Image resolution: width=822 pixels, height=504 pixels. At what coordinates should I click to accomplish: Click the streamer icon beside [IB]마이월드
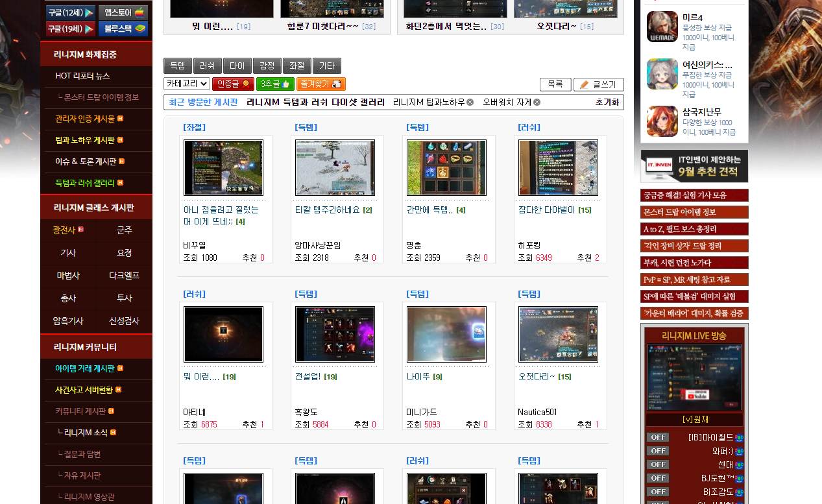click(x=740, y=438)
